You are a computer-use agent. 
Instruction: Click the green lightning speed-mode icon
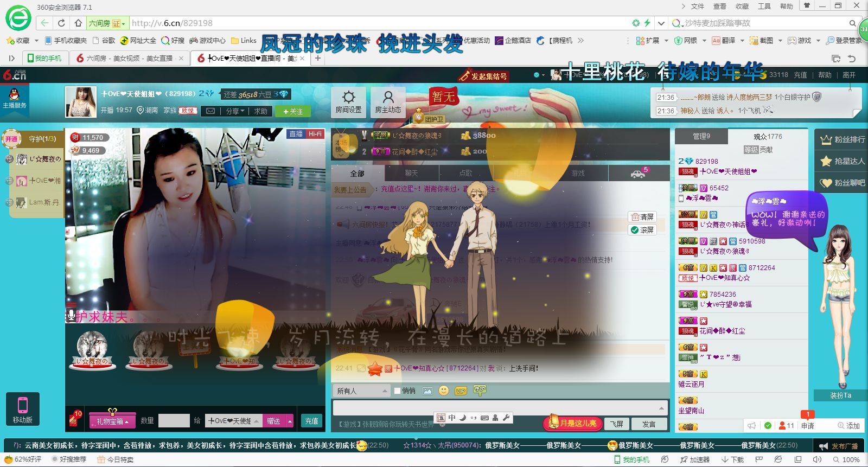pos(647,23)
